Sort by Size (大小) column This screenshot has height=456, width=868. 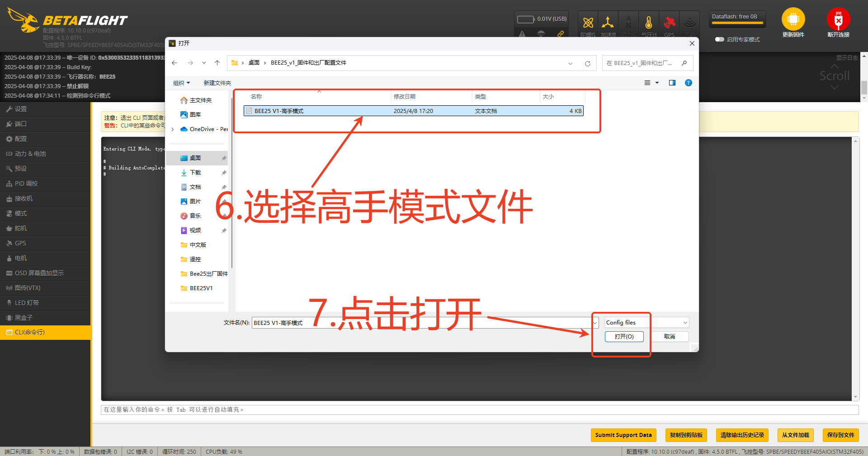tap(548, 96)
